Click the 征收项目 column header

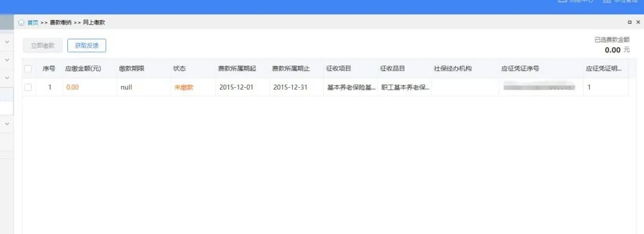[x=339, y=69]
